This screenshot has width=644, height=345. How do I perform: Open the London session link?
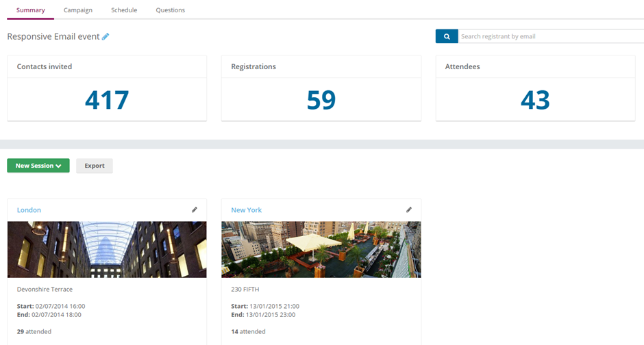tap(29, 210)
